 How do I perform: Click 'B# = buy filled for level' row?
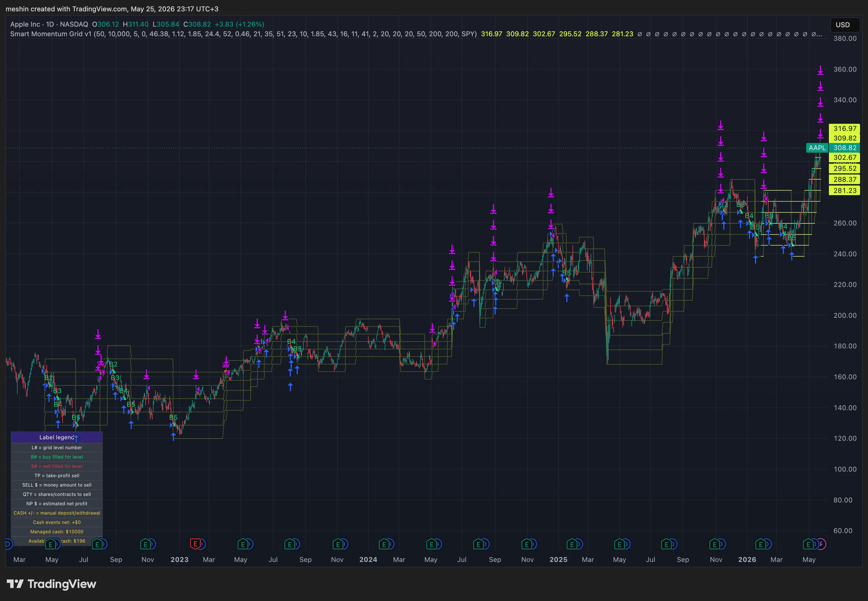pos(57,457)
